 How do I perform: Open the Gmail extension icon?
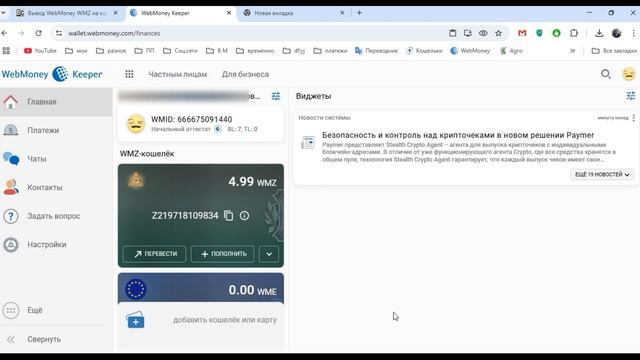coord(522,33)
